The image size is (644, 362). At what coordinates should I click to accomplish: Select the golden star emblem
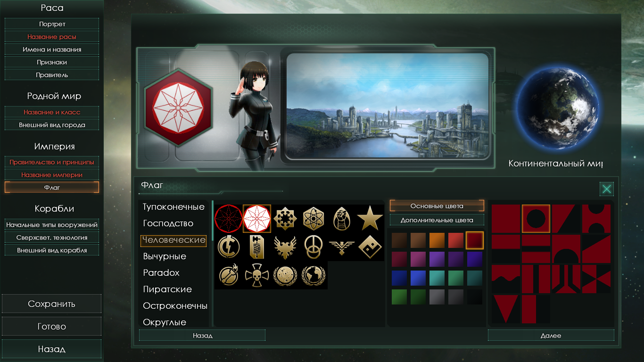pos(370,219)
